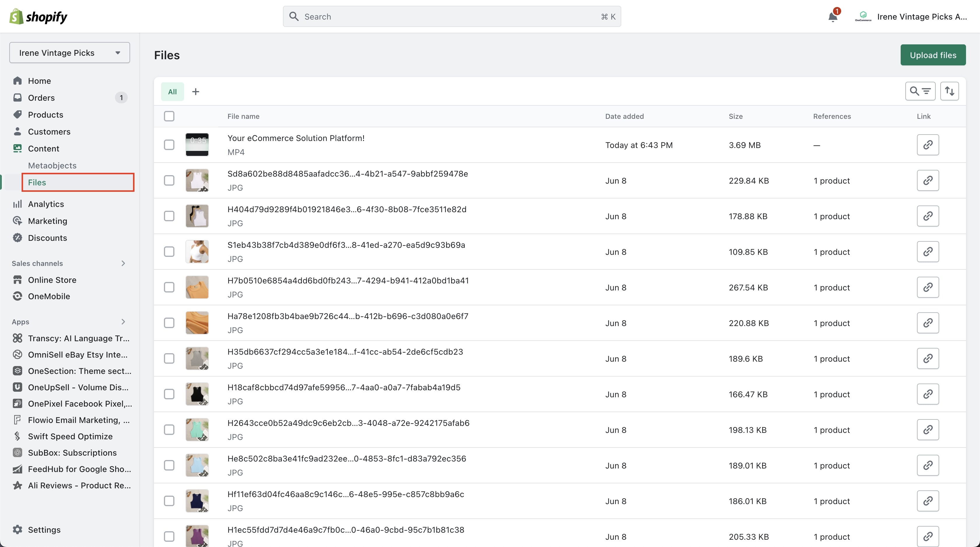Click the link icon for MP4 file
Viewport: 980px width, 547px height.
[x=928, y=145]
